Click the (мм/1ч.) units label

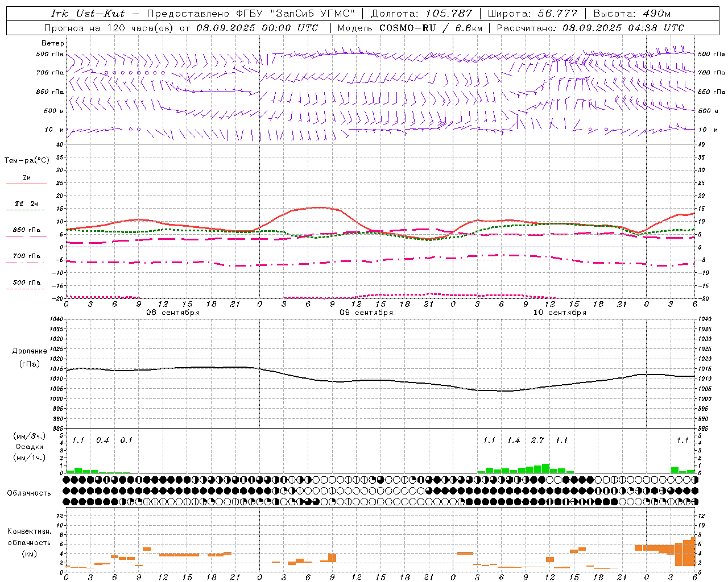[30, 458]
